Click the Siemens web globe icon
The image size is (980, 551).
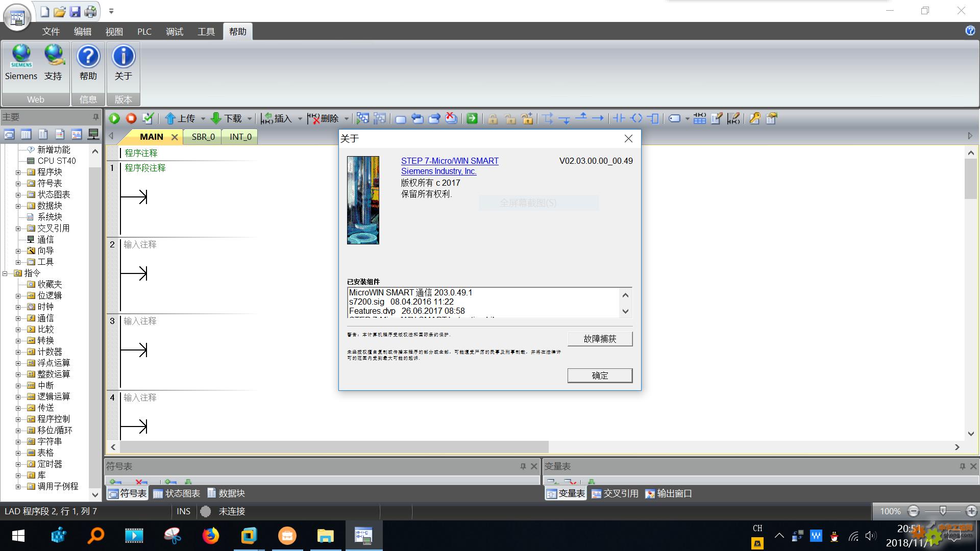pyautogui.click(x=21, y=63)
